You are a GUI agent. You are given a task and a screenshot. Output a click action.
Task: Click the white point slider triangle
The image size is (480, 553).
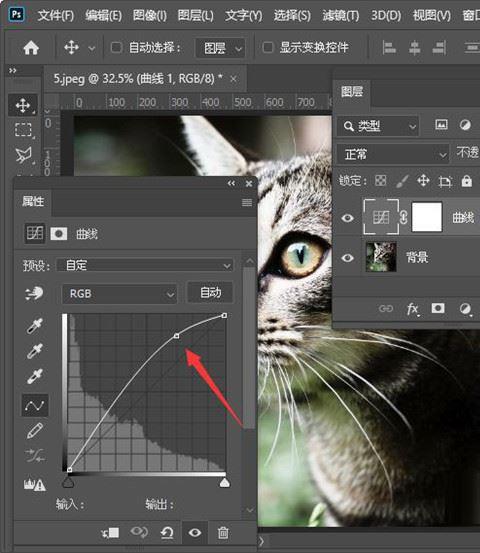click(225, 482)
